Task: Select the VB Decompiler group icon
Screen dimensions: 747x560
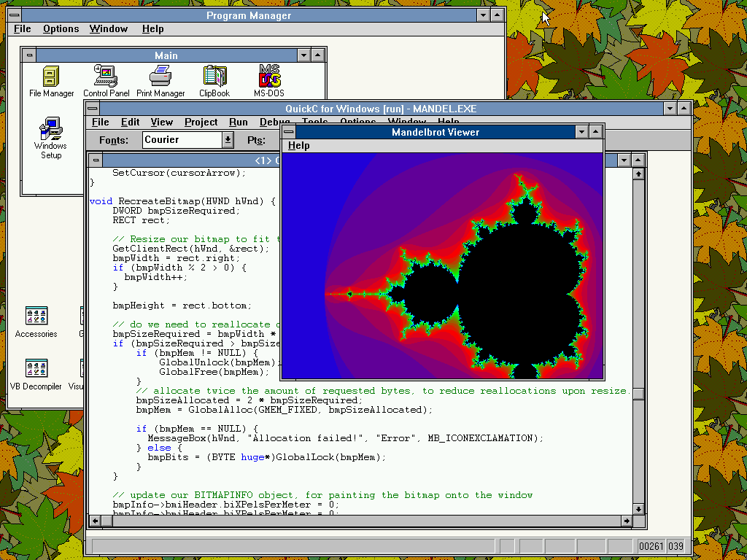Action: (36, 375)
